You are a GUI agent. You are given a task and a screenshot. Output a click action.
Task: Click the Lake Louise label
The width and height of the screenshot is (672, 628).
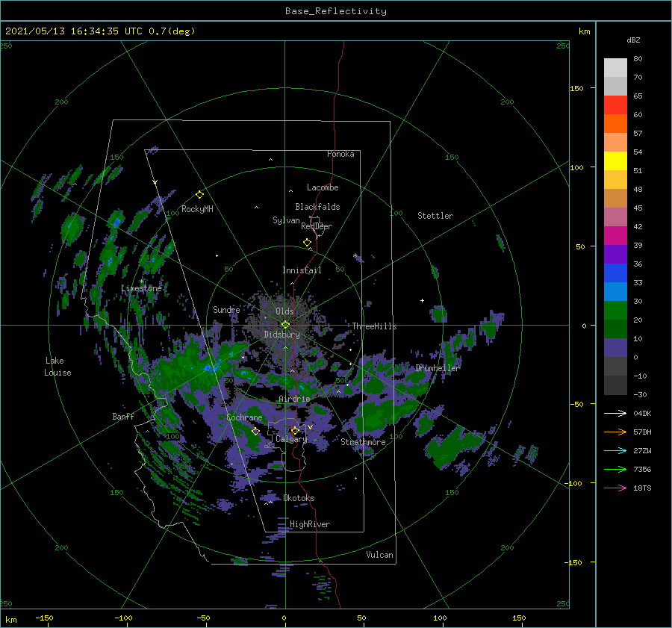click(57, 367)
